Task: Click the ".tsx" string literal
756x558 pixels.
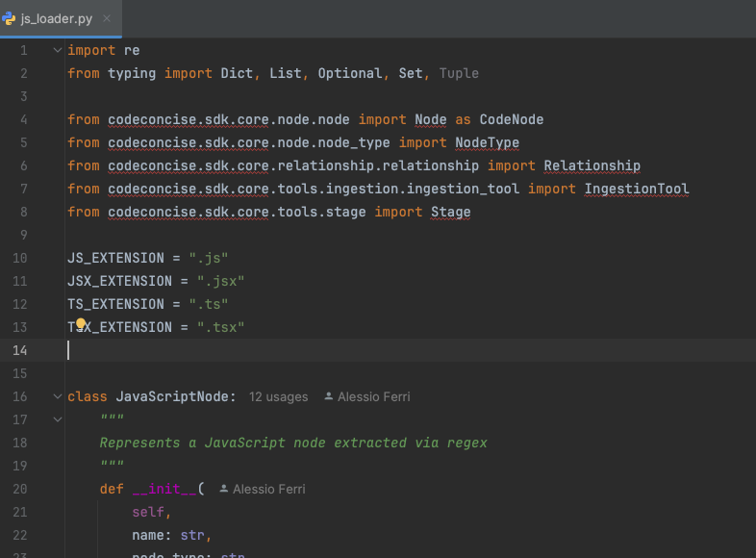Action: (x=220, y=327)
